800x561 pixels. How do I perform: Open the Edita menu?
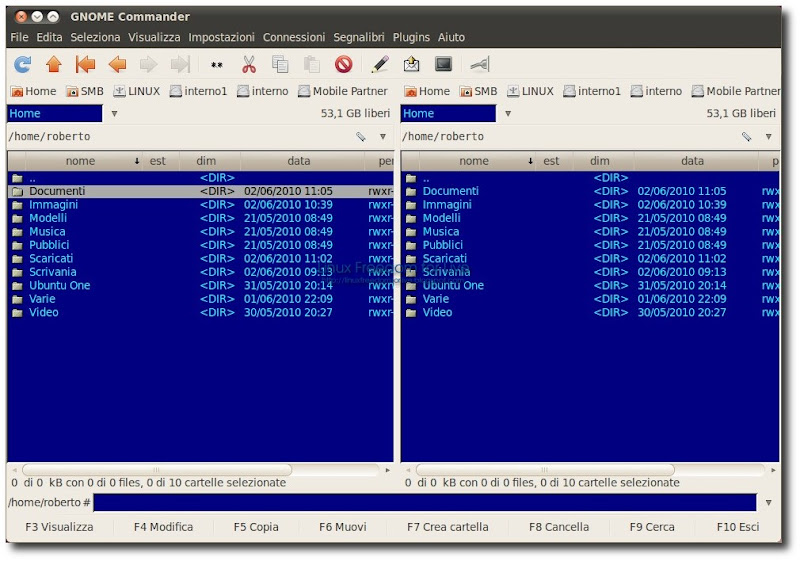[x=49, y=37]
